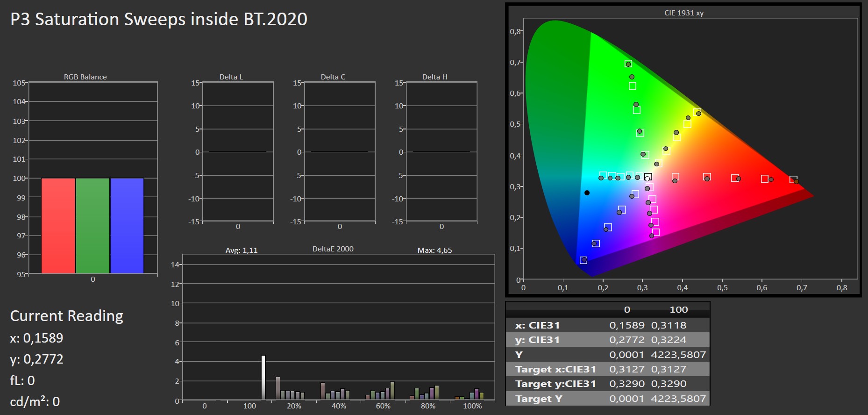This screenshot has height=415, width=868.
Task: Click the y: 0,2772 current reading value
Action: pyautogui.click(x=36, y=359)
